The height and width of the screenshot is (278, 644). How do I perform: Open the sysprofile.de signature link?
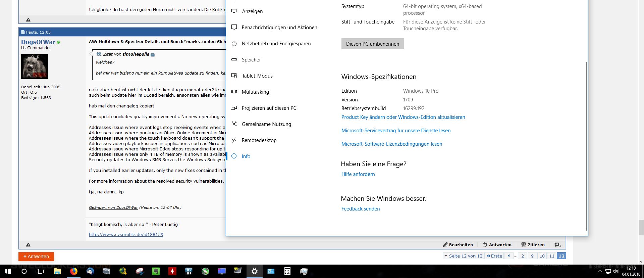pyautogui.click(x=126, y=234)
